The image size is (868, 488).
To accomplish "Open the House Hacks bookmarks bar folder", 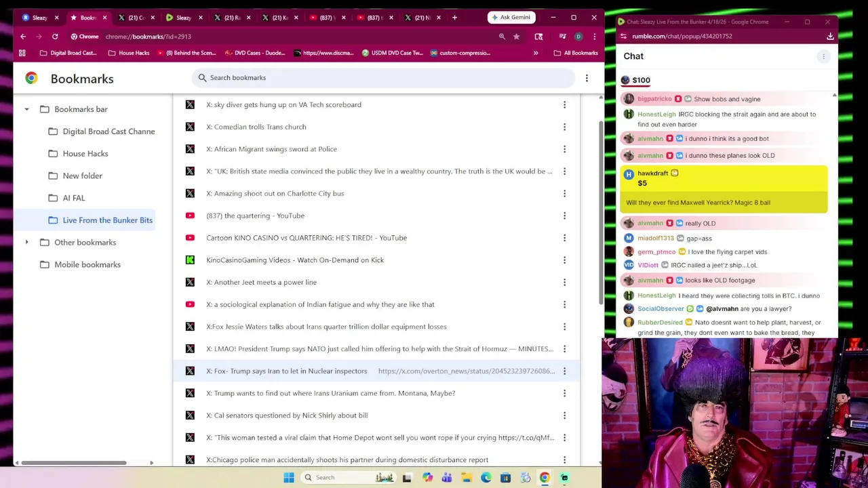I will [x=128, y=53].
